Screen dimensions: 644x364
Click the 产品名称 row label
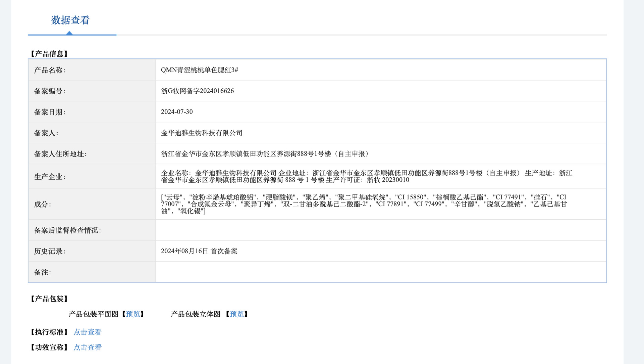pos(50,70)
